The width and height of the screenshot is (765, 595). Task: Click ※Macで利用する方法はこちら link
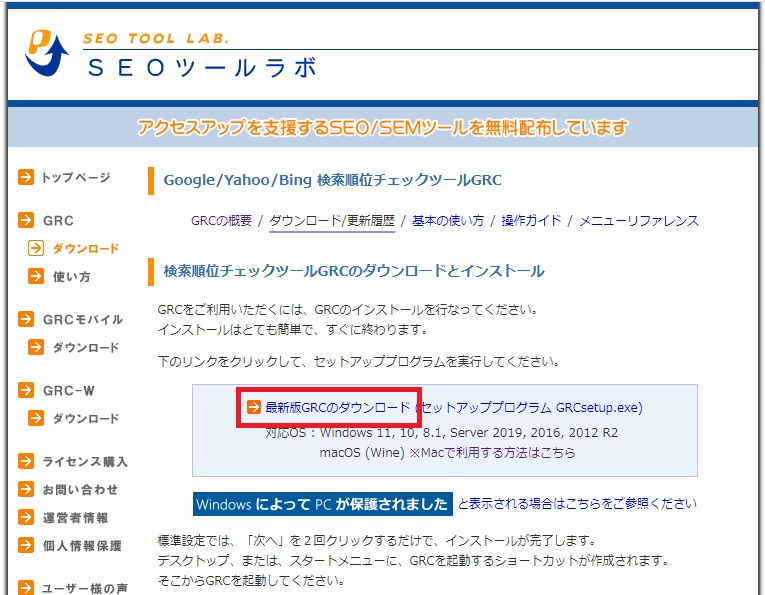coord(492,453)
